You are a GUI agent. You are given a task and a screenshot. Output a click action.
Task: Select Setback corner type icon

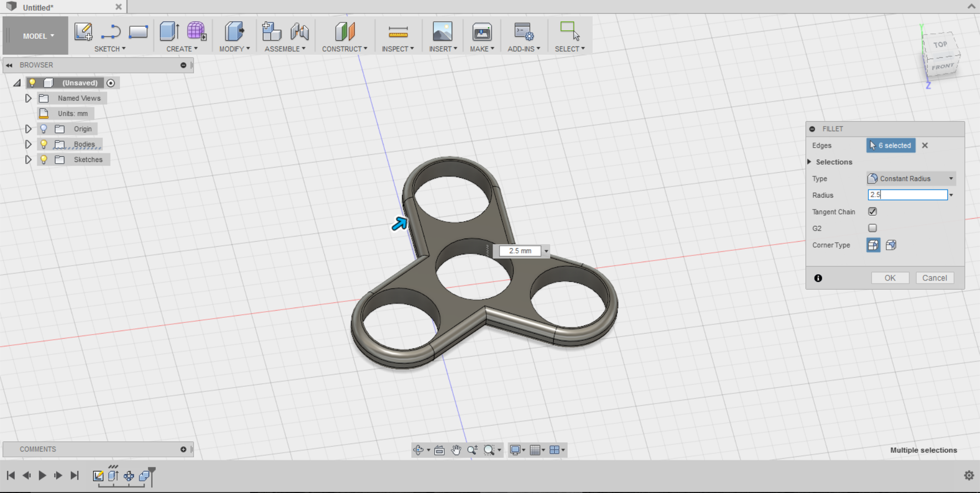click(891, 245)
